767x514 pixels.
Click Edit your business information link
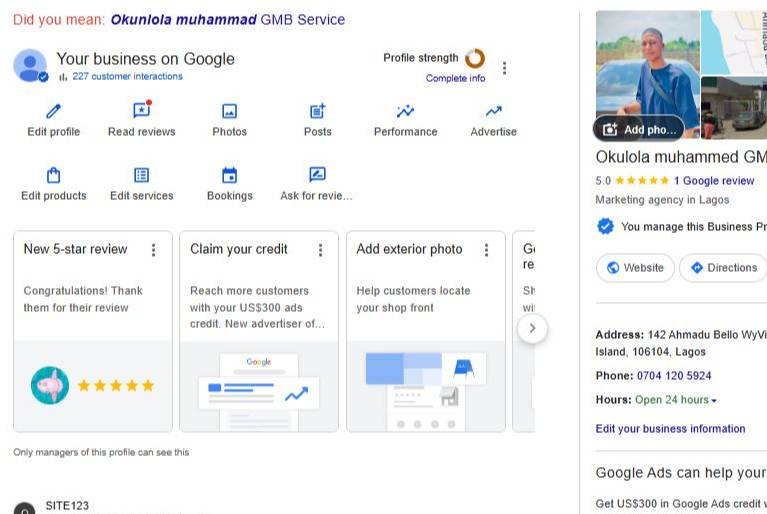[671, 429]
